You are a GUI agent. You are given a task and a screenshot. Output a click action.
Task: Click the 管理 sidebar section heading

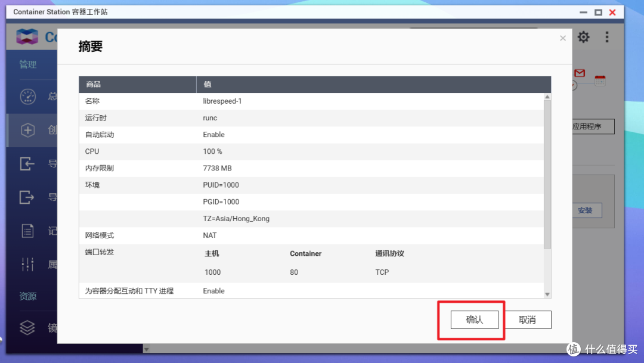pos(28,64)
